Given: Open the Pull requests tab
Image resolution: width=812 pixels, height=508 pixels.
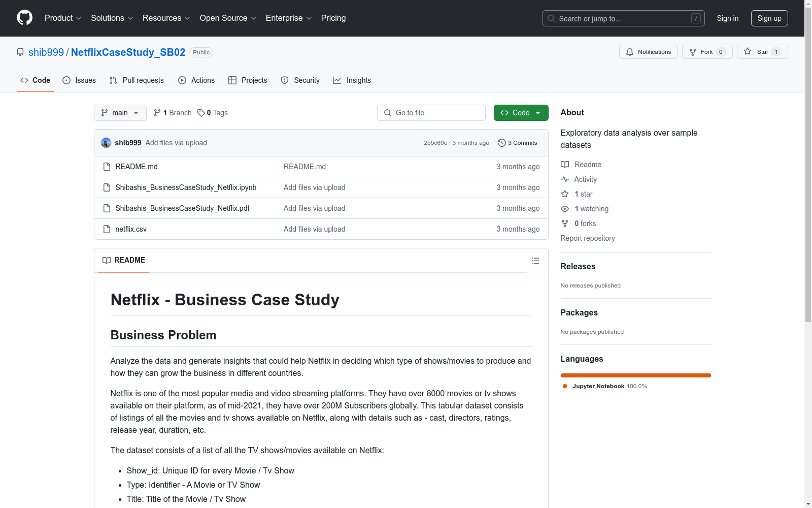Looking at the screenshot, I should point(137,80).
